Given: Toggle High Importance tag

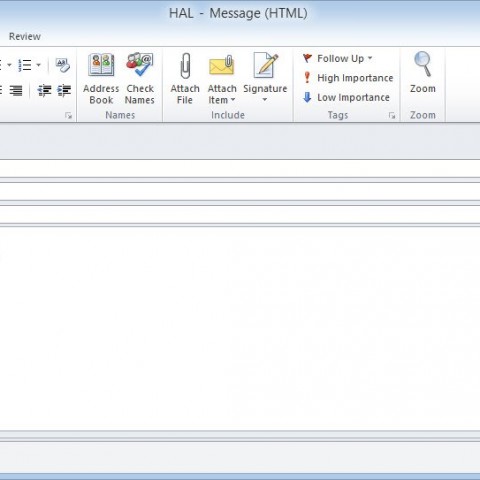Looking at the screenshot, I should (x=348, y=78).
